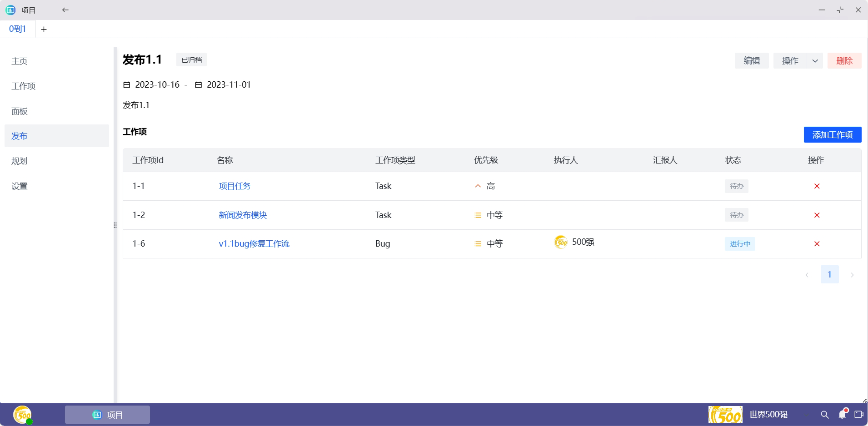
Task: Open the v1.1bug修复工作流 link
Action: [x=254, y=244]
